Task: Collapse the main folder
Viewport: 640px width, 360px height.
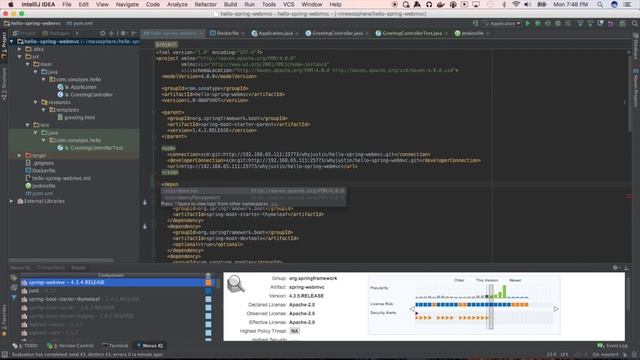Action: pyautogui.click(x=27, y=64)
